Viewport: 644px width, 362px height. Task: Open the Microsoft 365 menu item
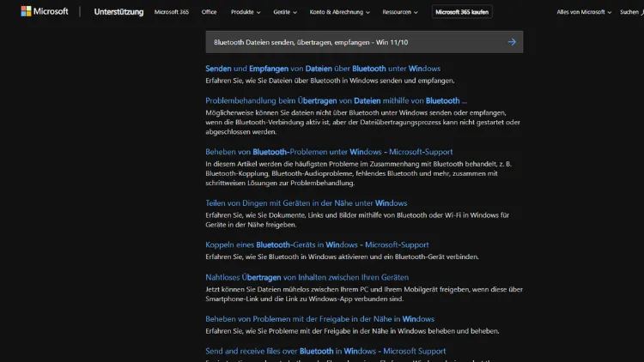point(172,12)
